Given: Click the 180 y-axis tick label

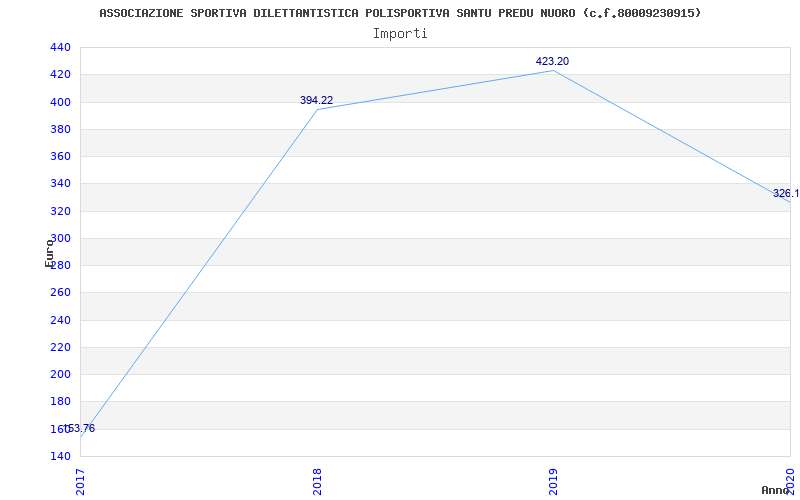Looking at the screenshot, I should click(x=60, y=402).
